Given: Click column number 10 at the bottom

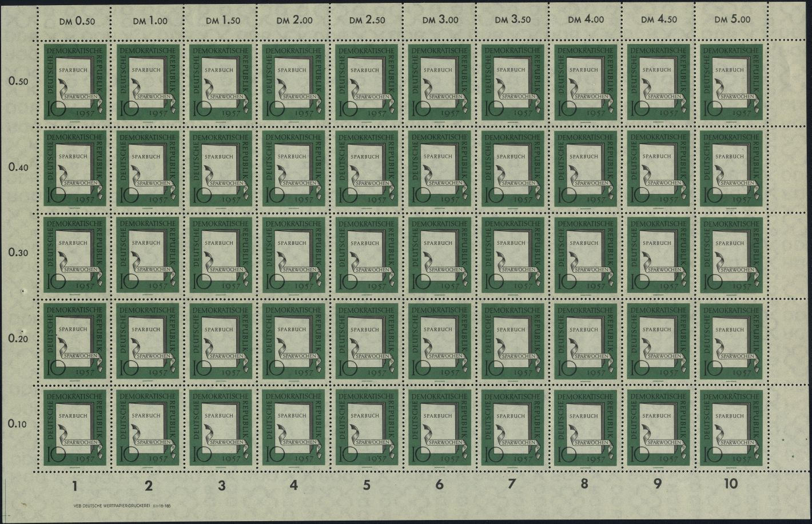Looking at the screenshot, I should pyautogui.click(x=730, y=484).
